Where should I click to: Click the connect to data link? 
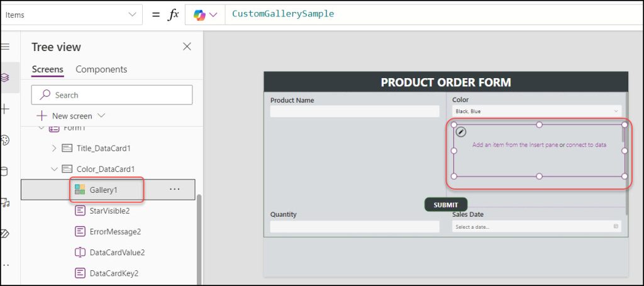[x=586, y=145]
